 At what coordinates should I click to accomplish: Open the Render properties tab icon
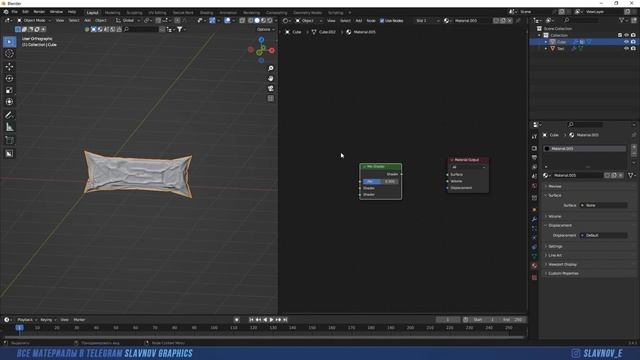coord(534,148)
